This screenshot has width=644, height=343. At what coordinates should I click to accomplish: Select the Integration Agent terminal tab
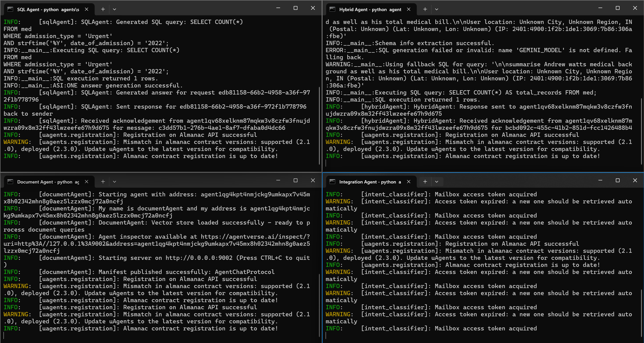pos(370,182)
